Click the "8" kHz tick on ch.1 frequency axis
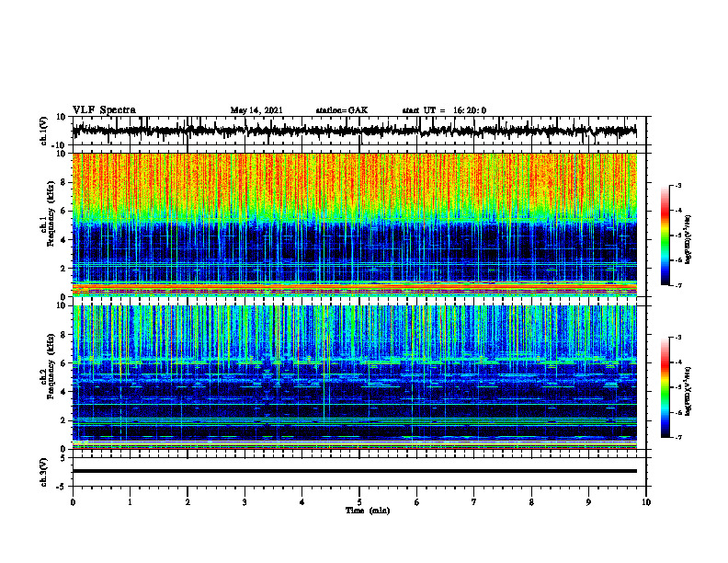Viewport: 728px width, 563px height. pos(64,182)
